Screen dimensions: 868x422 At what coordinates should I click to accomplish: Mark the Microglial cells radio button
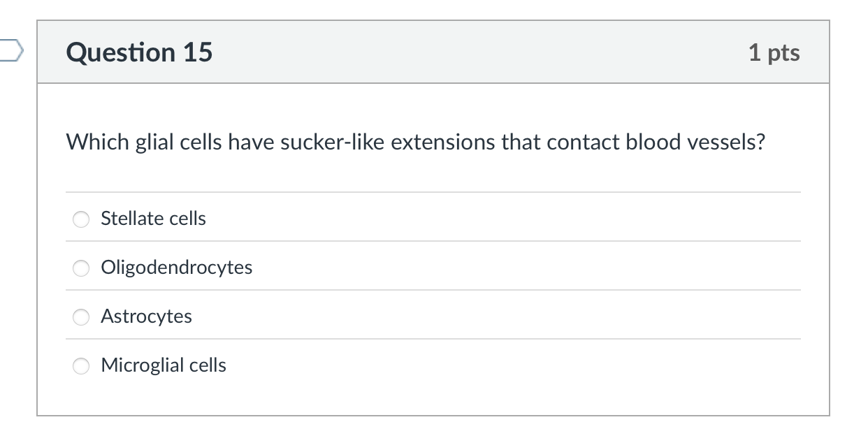pyautogui.click(x=82, y=365)
